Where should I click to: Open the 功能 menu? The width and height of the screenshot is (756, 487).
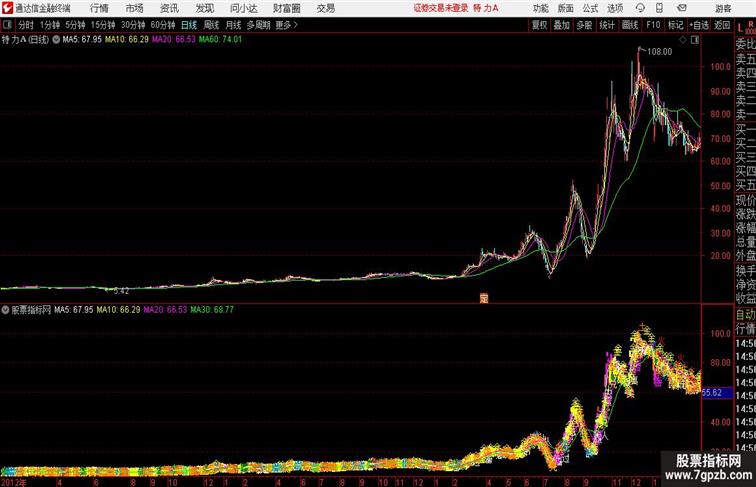[x=540, y=8]
